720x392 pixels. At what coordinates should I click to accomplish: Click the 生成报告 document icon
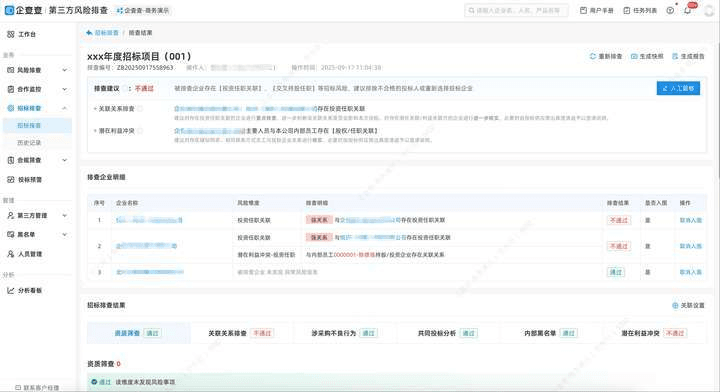675,56
